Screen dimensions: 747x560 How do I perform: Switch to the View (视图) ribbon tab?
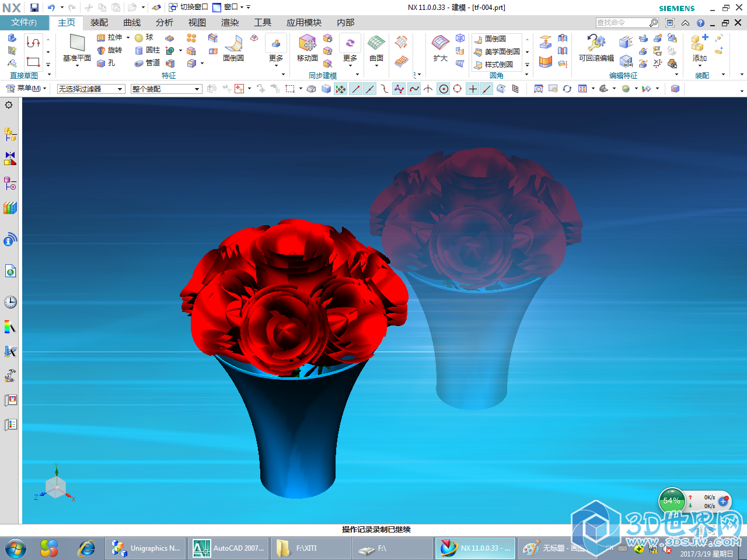[197, 22]
